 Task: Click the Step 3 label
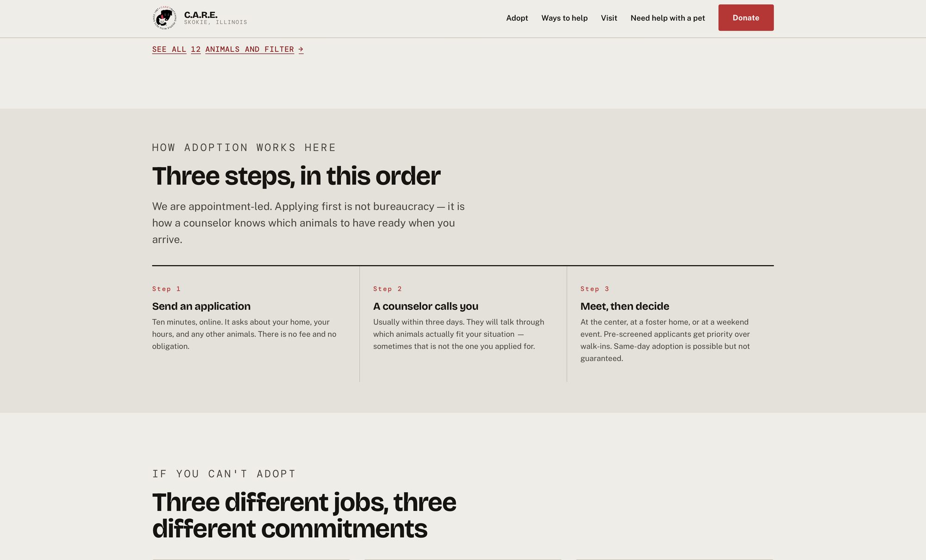594,289
